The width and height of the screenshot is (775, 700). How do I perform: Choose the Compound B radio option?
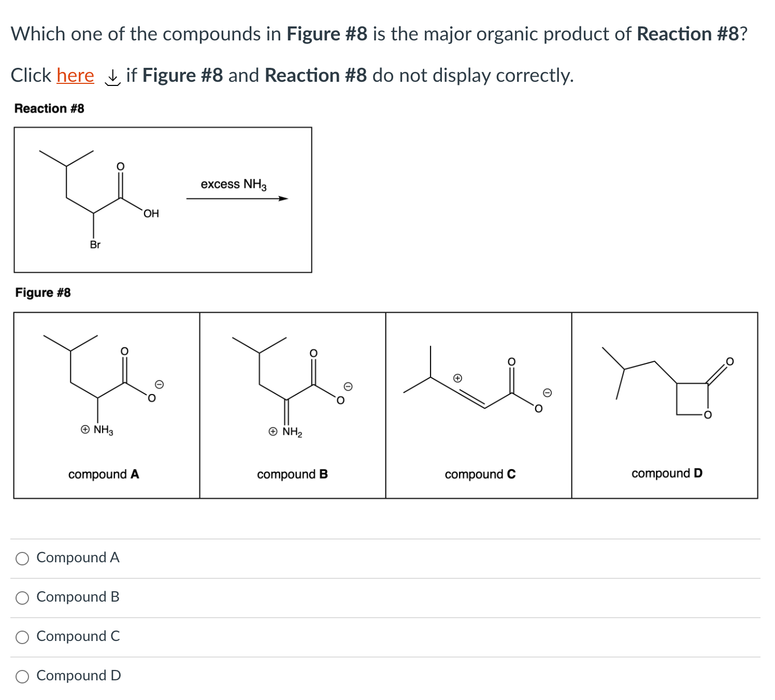click(x=22, y=598)
